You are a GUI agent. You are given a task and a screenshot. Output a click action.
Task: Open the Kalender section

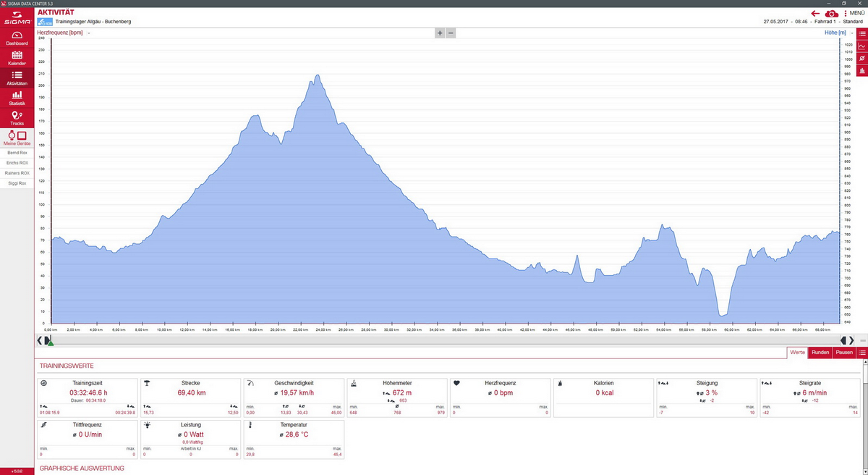[x=17, y=58]
